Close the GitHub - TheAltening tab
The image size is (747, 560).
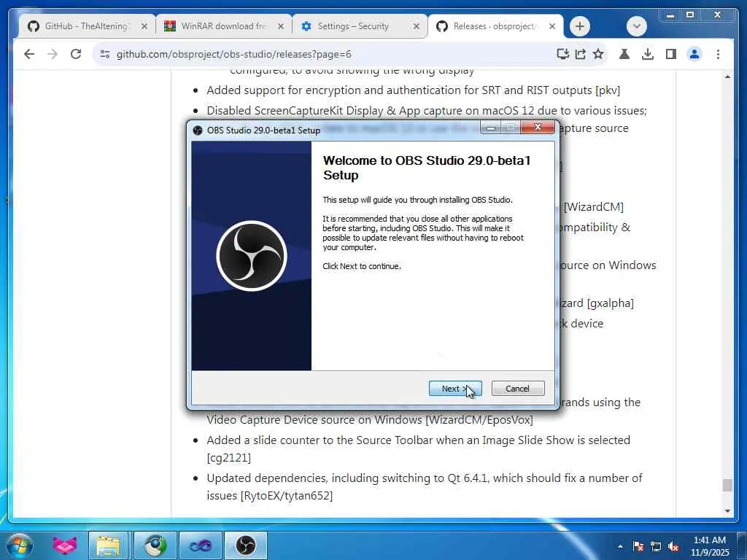(x=144, y=27)
